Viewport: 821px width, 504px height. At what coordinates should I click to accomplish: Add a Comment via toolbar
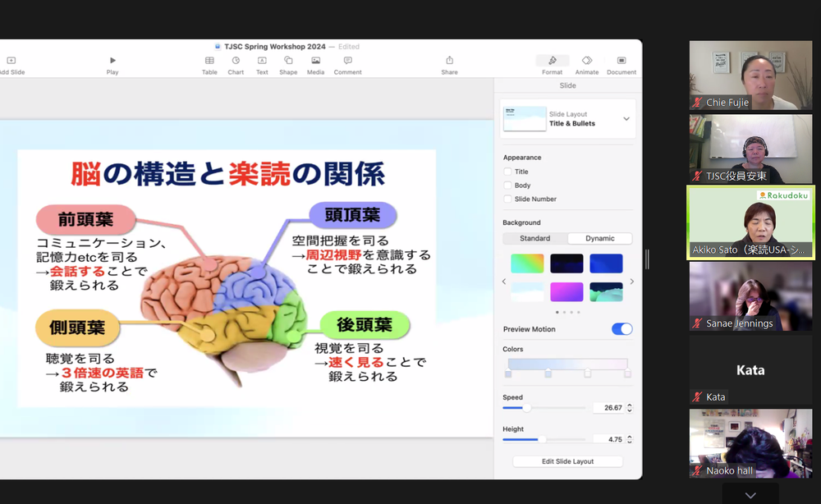point(347,61)
